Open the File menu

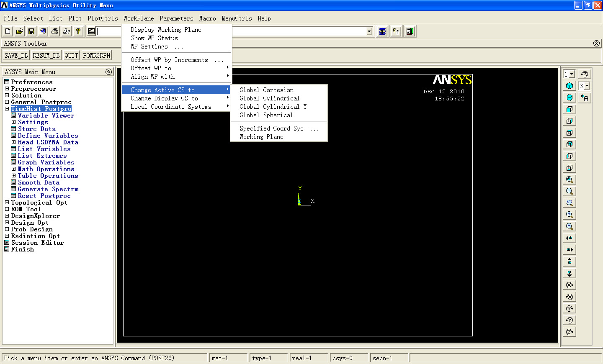(10, 18)
